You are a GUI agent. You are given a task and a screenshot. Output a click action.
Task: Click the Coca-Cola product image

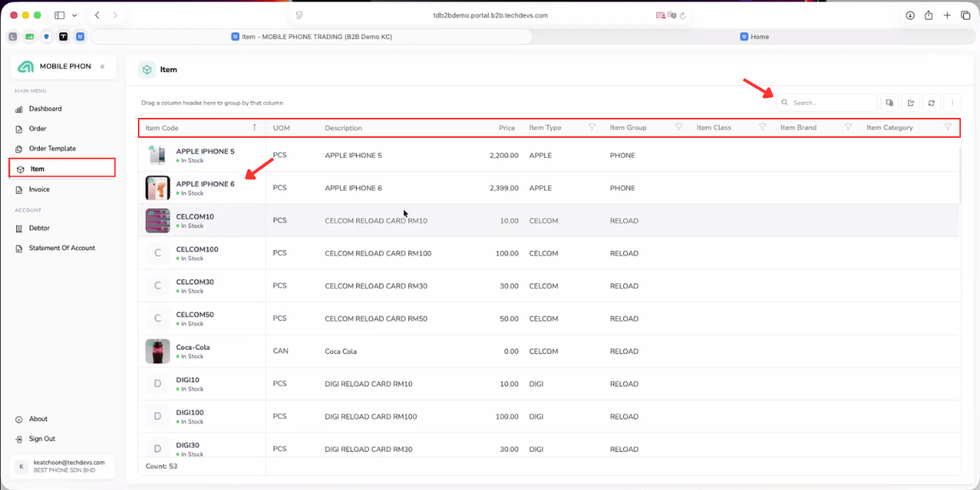click(158, 351)
